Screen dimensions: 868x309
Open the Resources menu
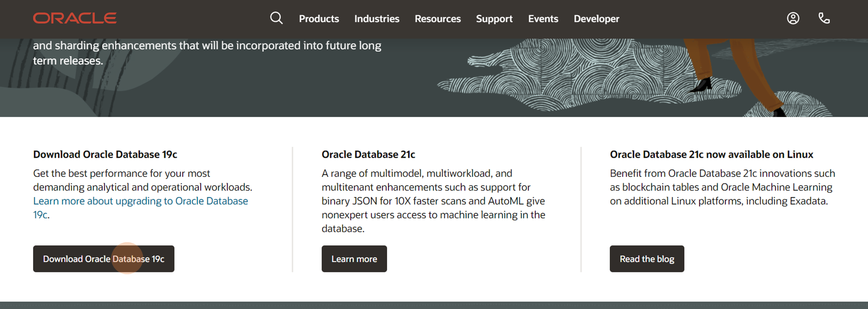(437, 19)
